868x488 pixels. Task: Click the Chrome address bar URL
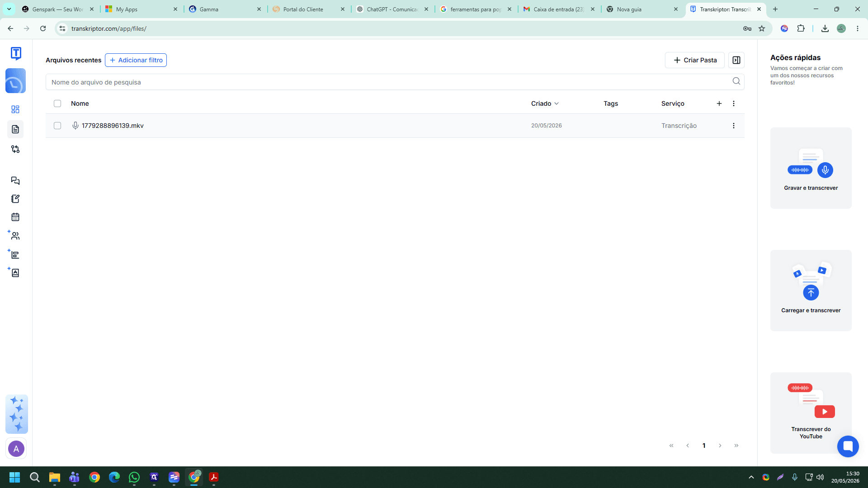click(109, 28)
